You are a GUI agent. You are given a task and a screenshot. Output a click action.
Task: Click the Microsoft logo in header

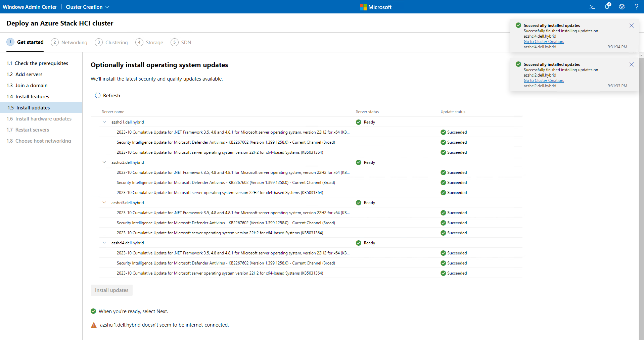[363, 7]
